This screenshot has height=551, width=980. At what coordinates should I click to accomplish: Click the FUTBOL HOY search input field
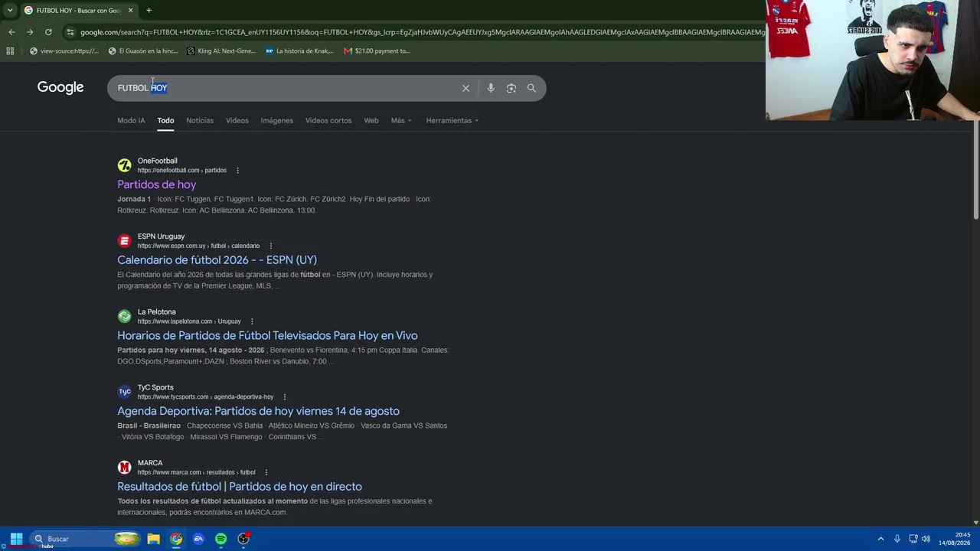pos(283,88)
